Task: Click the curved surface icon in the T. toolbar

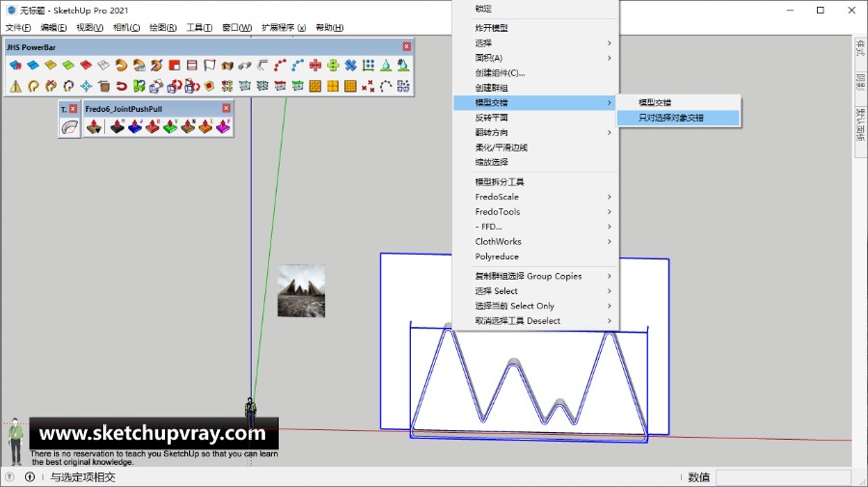Action: point(69,128)
